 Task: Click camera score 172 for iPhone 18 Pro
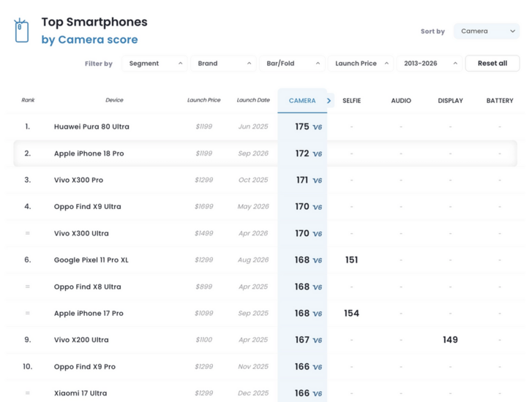click(x=302, y=153)
